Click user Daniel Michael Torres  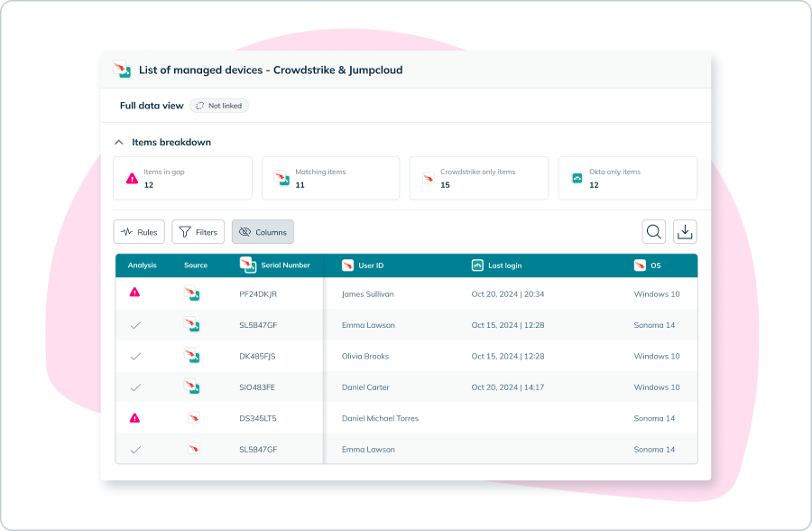click(x=380, y=418)
